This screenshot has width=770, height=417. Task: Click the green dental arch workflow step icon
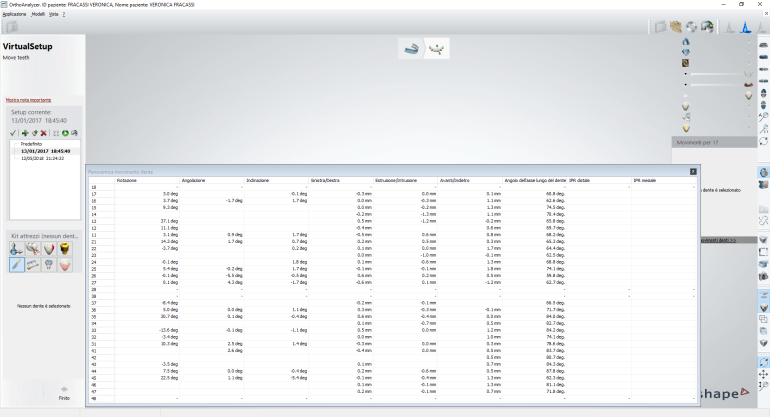[x=435, y=46]
